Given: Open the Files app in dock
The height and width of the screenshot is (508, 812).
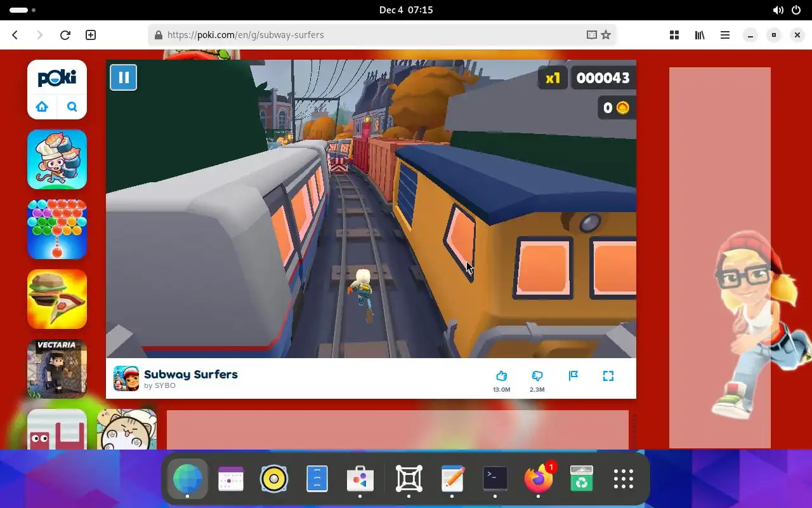Looking at the screenshot, I should (x=317, y=479).
